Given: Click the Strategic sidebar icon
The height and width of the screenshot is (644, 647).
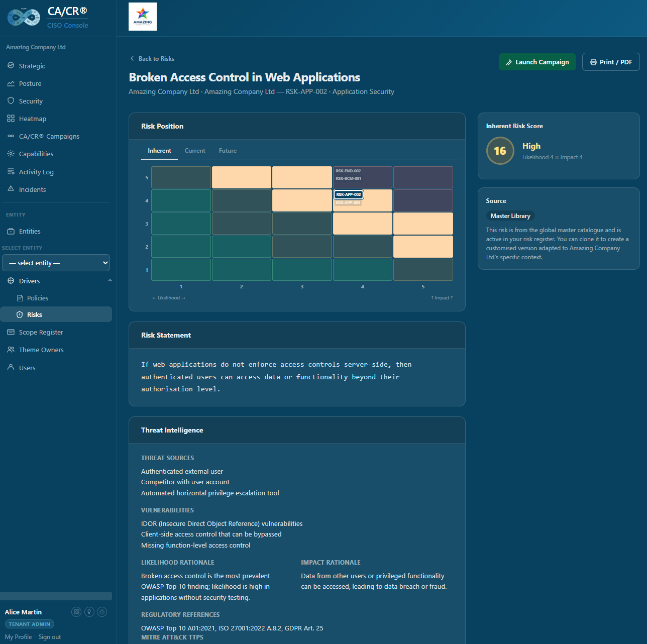Looking at the screenshot, I should pos(11,66).
